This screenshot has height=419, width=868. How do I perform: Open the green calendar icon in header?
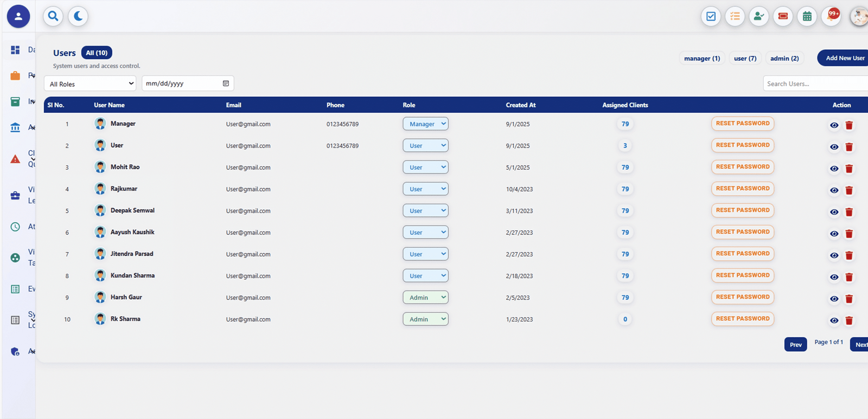pyautogui.click(x=807, y=16)
